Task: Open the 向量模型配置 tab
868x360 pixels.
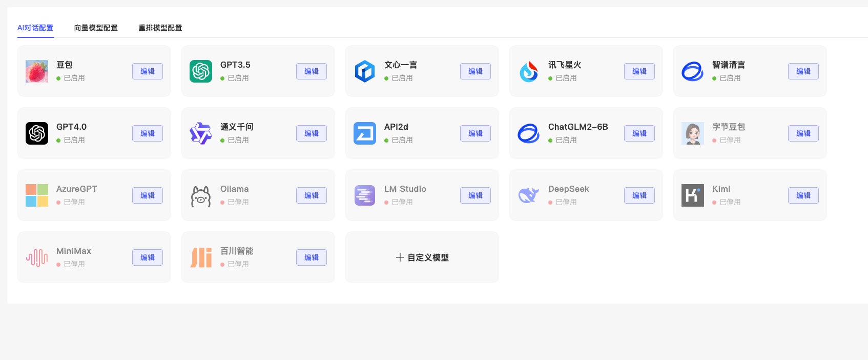Action: 96,28
